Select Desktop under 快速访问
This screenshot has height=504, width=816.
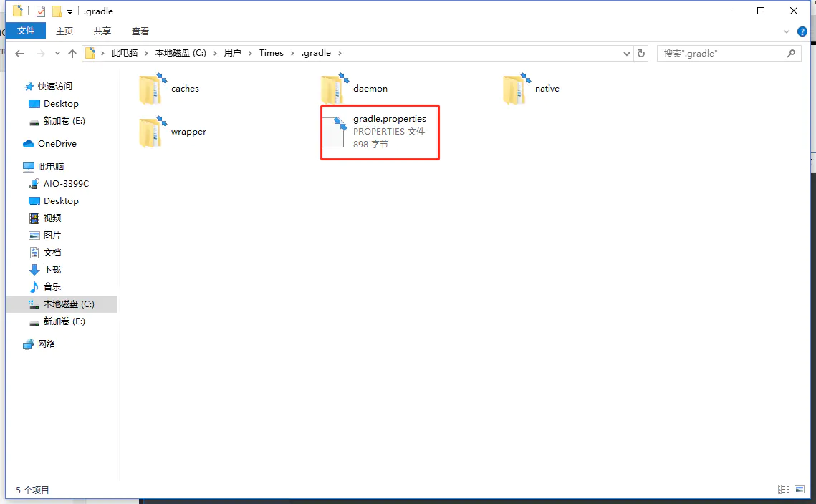click(61, 104)
